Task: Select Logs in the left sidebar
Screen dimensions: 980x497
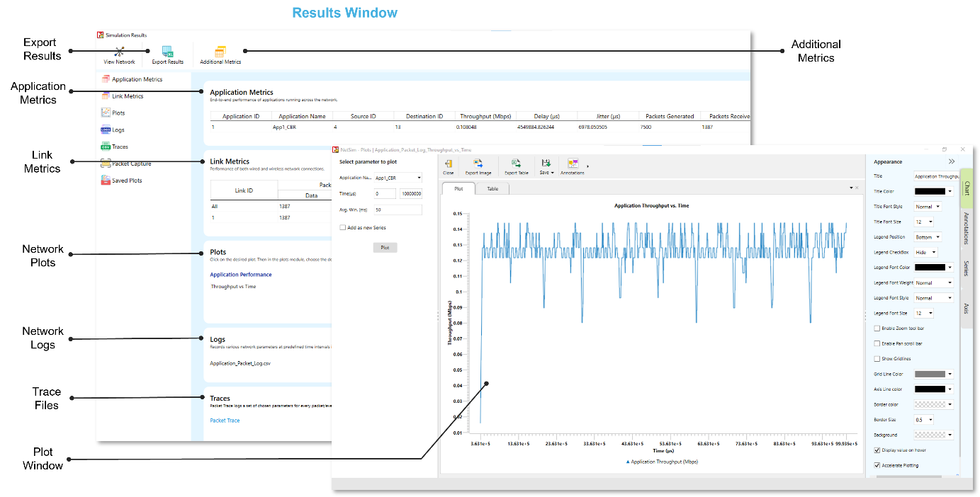Action: pos(118,130)
